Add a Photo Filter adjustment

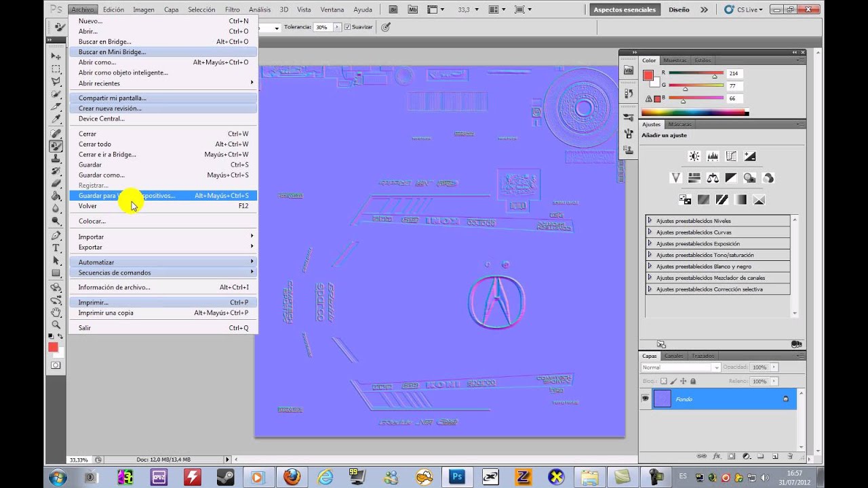coord(749,178)
